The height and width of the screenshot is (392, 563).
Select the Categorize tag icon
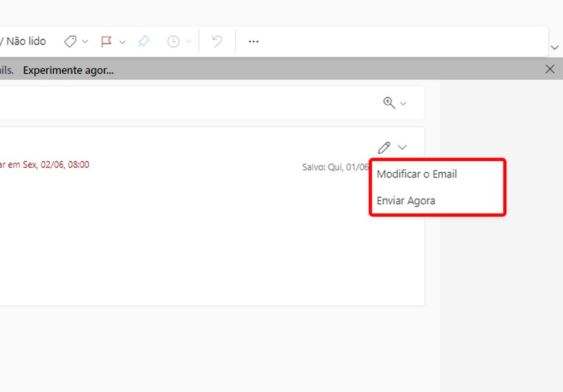point(70,41)
